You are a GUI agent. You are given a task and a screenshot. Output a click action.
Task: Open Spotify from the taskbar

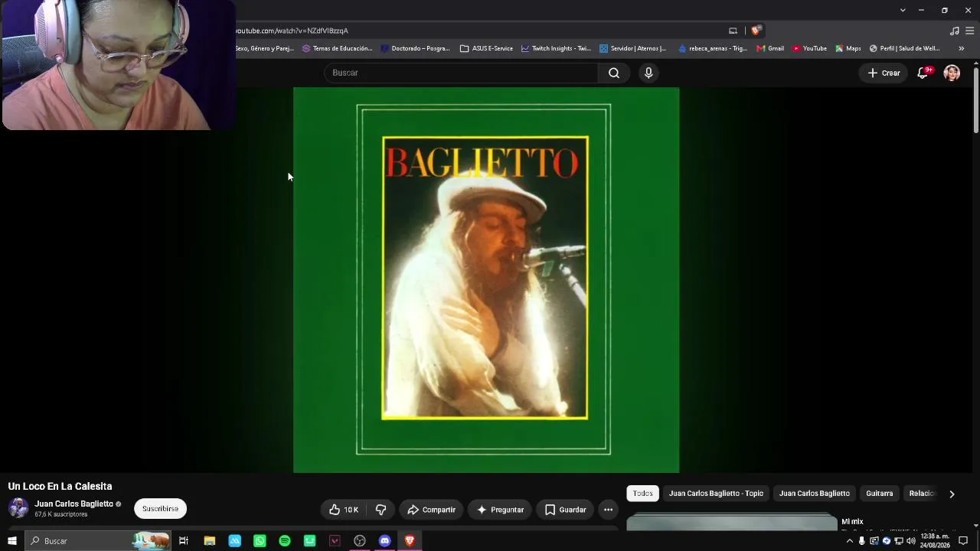click(x=285, y=541)
